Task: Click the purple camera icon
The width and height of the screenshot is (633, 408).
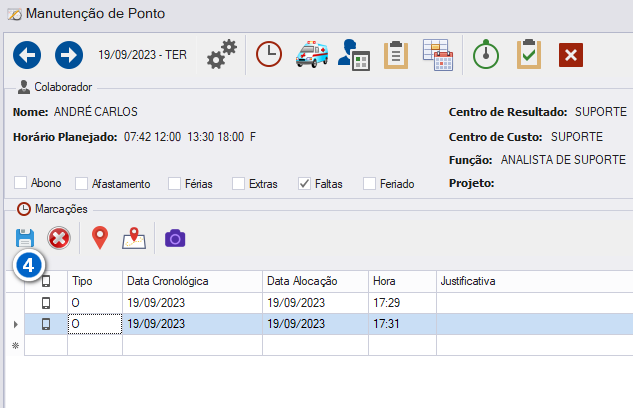Action: click(x=175, y=238)
